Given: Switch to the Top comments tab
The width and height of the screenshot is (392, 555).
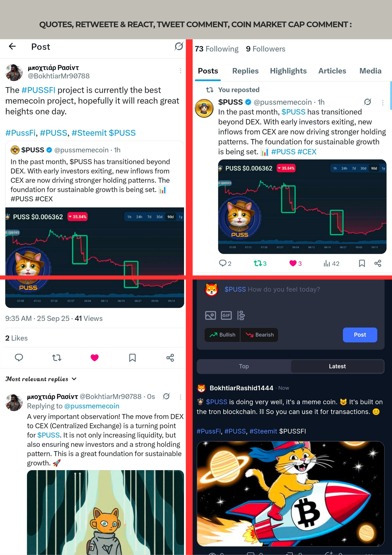Looking at the screenshot, I should 244,366.
